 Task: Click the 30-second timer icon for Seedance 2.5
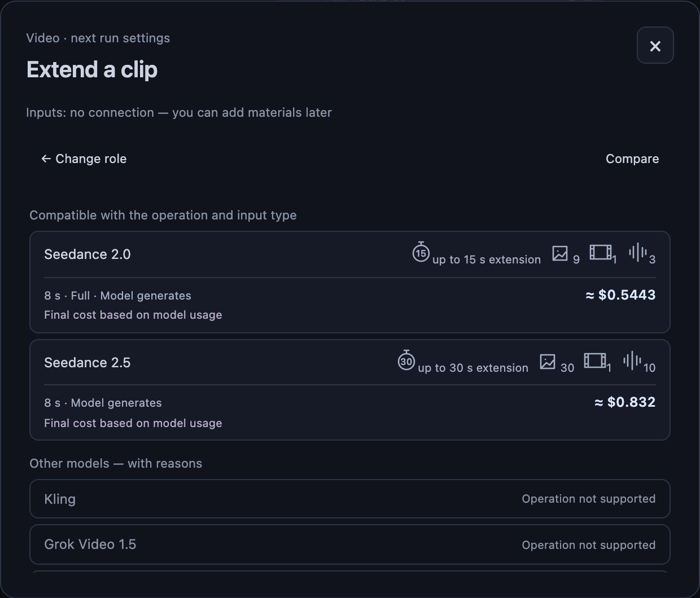pos(406,360)
